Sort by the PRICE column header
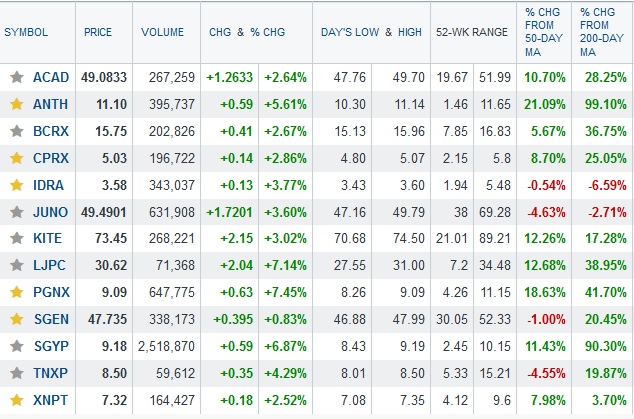This screenshot has height=419, width=634. click(x=98, y=32)
